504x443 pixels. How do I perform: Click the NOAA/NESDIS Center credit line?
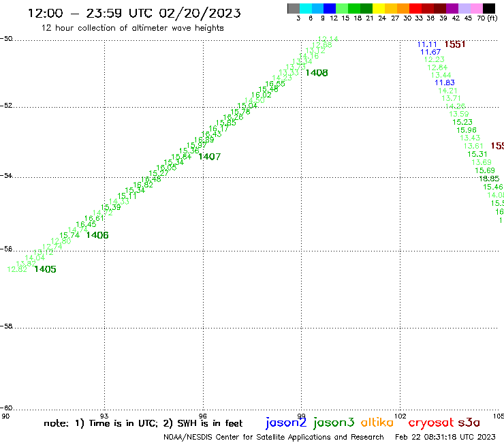pyautogui.click(x=274, y=438)
